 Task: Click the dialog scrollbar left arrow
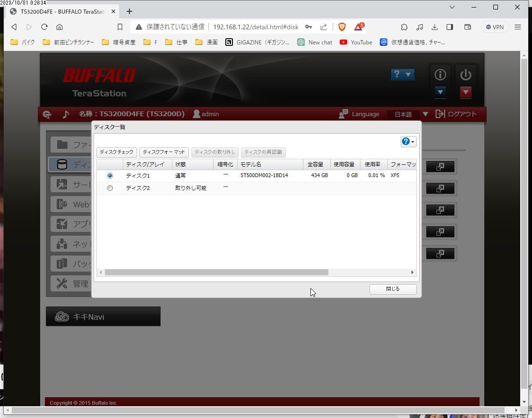[101, 273]
